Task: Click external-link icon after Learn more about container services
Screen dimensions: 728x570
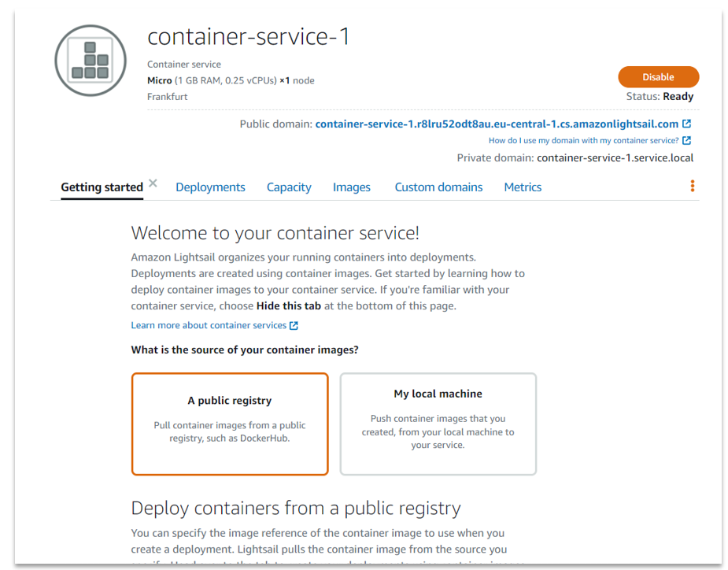Action: pos(294,326)
